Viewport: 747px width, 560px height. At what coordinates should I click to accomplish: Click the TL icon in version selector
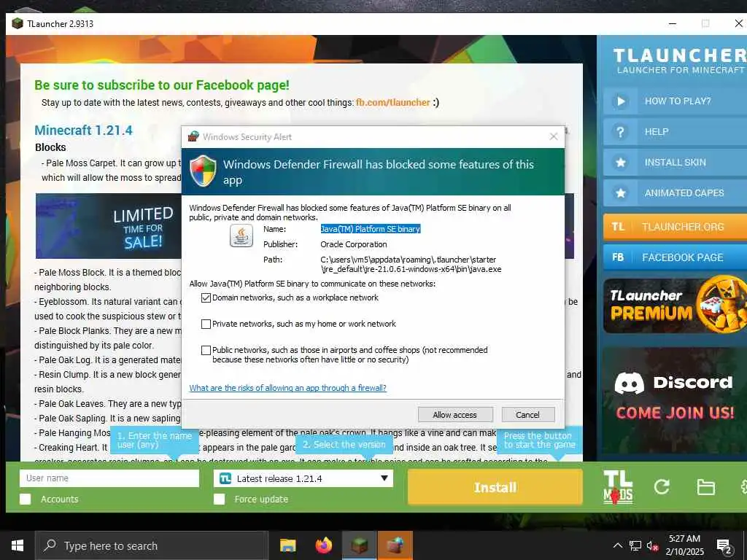tap(225, 478)
